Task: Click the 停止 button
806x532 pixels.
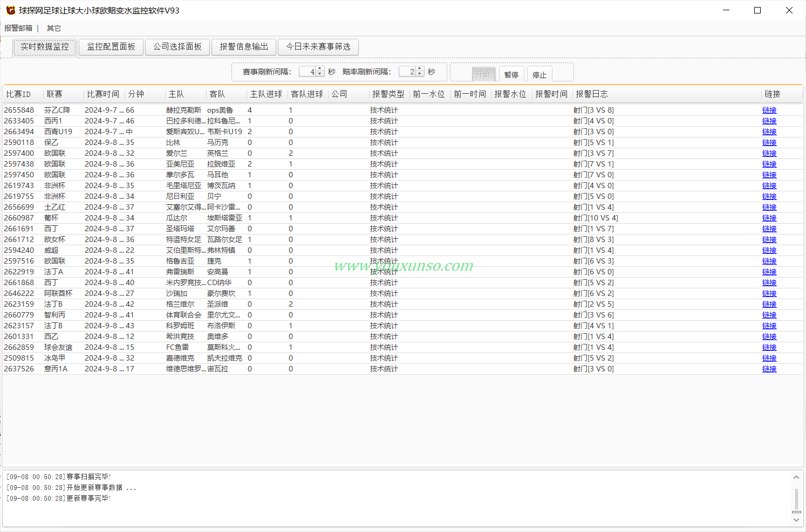Action: (539, 74)
